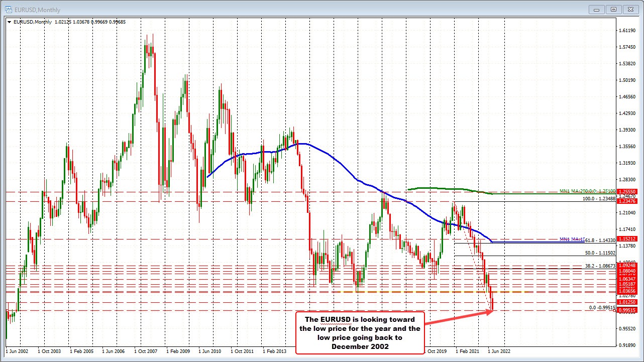Screen dimensions: 644x362
Task: Select the red 1.06347 price label
Action: tap(627, 278)
